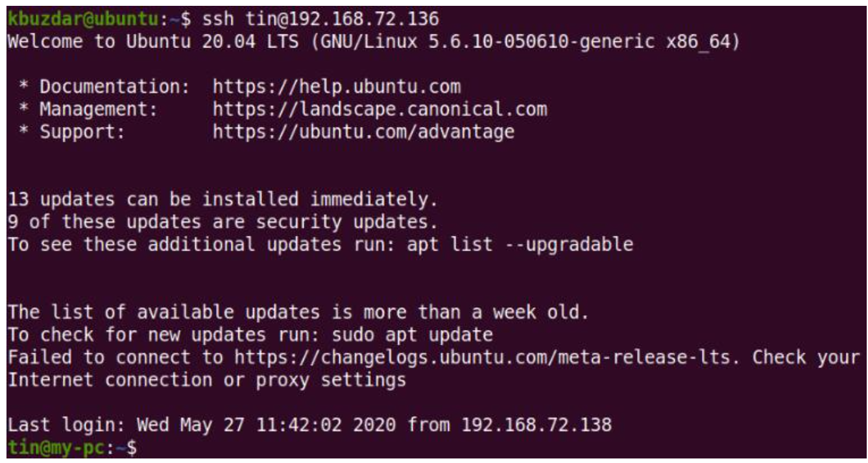
Task: Open the landscape.canonical.com management link
Action: pyautogui.click(x=380, y=109)
